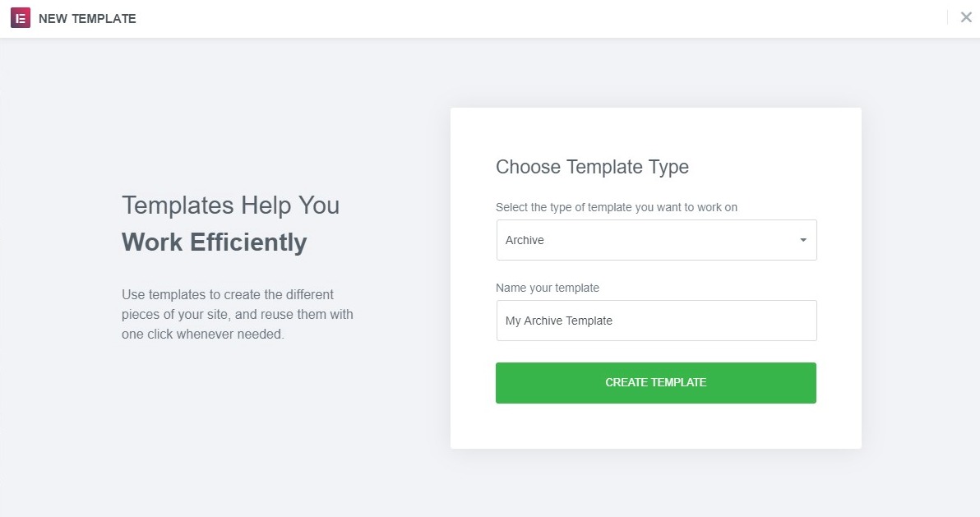This screenshot has height=517, width=980.
Task: Click the selected Archive option text
Action: 525,240
